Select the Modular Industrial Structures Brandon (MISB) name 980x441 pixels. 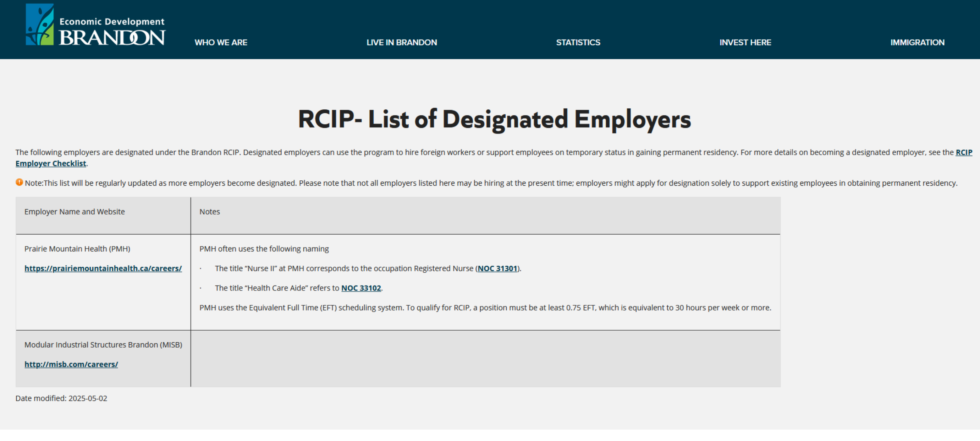pyautogui.click(x=103, y=345)
